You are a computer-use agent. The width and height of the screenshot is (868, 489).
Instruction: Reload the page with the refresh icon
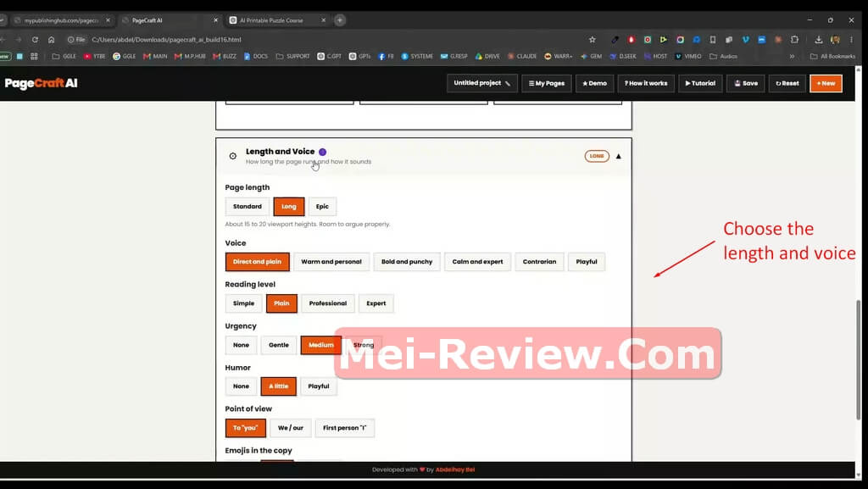(x=35, y=40)
